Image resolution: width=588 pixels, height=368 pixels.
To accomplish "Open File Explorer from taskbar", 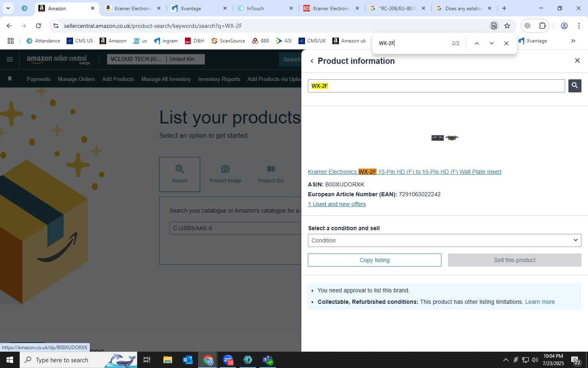I will (x=168, y=360).
